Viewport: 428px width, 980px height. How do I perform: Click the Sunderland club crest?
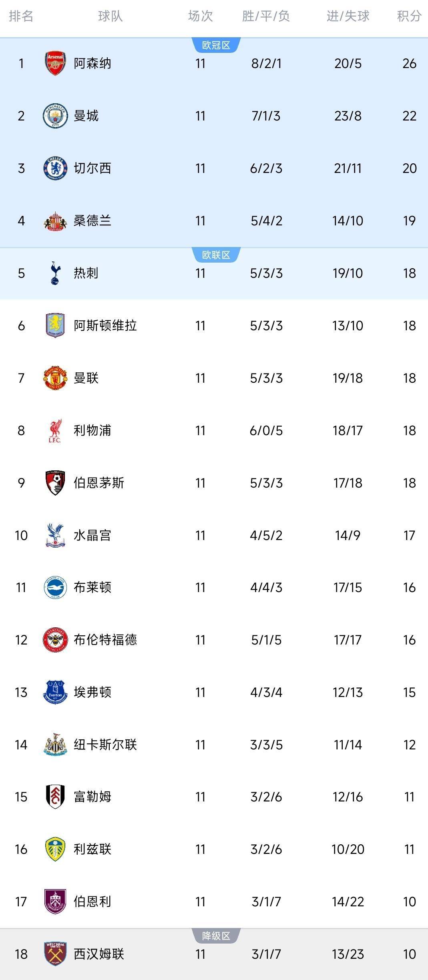[x=55, y=221]
